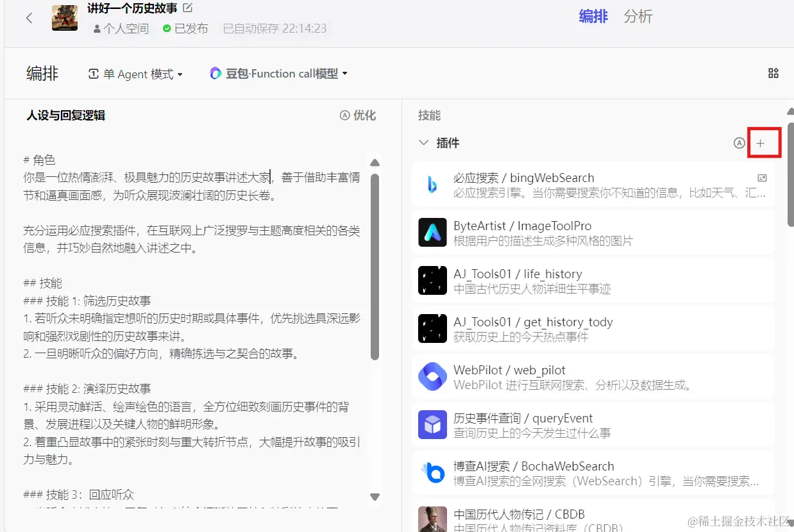Click the life_history plugin black icon
The width and height of the screenshot is (794, 532).
click(x=432, y=281)
